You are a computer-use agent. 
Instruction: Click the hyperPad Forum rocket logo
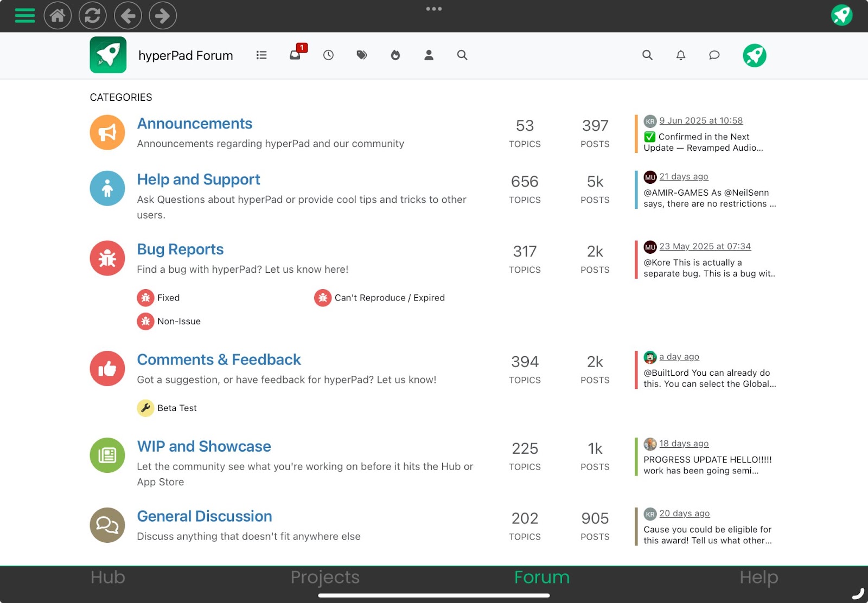[108, 55]
